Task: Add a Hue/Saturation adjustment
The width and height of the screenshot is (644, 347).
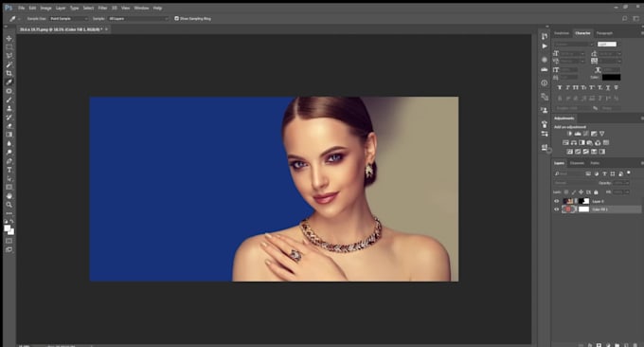Action: click(x=566, y=142)
